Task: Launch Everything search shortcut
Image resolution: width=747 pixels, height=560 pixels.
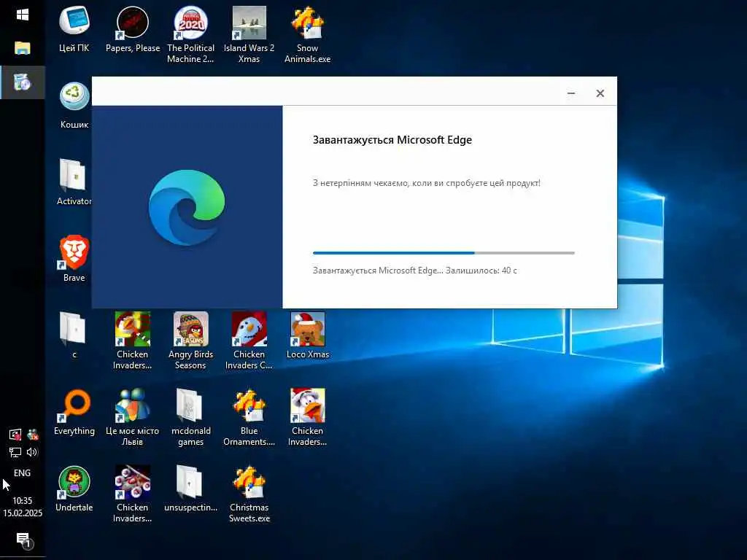Action: [74, 411]
